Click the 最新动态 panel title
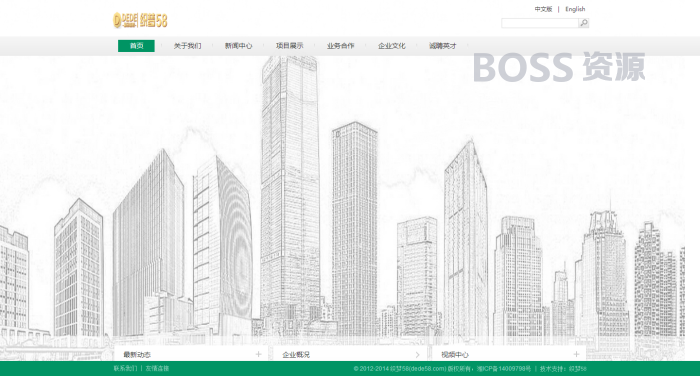This screenshot has width=700, height=376. (137, 355)
